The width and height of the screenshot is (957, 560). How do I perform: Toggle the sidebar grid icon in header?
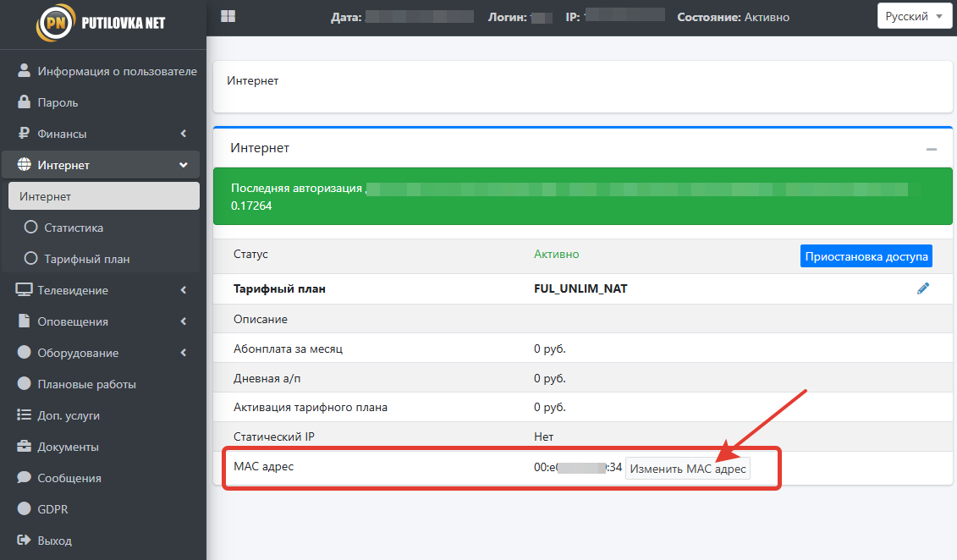pos(228,16)
